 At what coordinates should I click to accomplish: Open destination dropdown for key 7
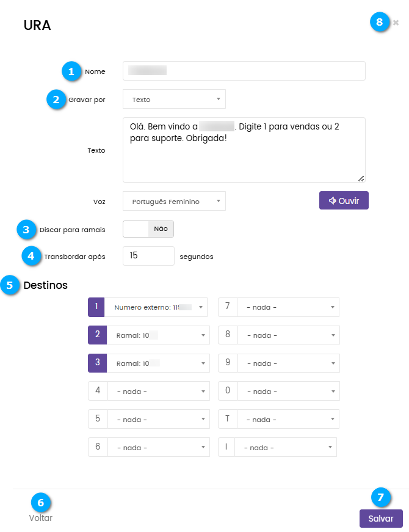(288, 307)
